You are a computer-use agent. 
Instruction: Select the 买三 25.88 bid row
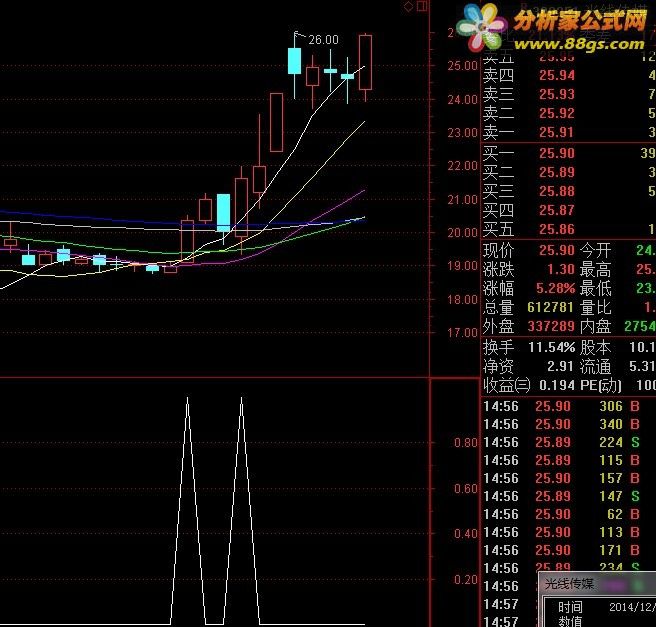click(569, 191)
